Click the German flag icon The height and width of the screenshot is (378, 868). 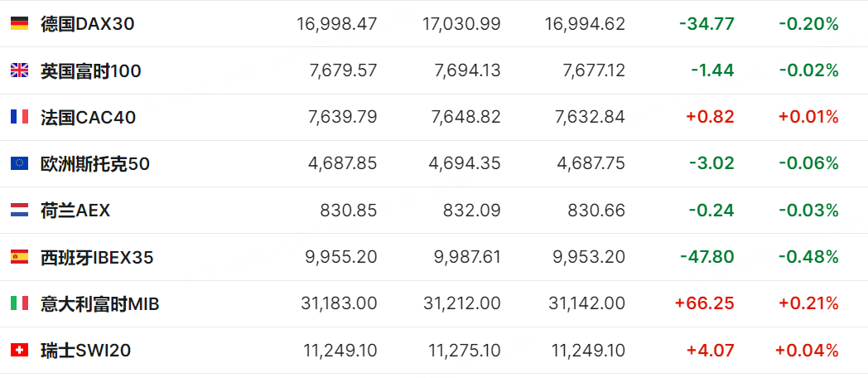19,23
